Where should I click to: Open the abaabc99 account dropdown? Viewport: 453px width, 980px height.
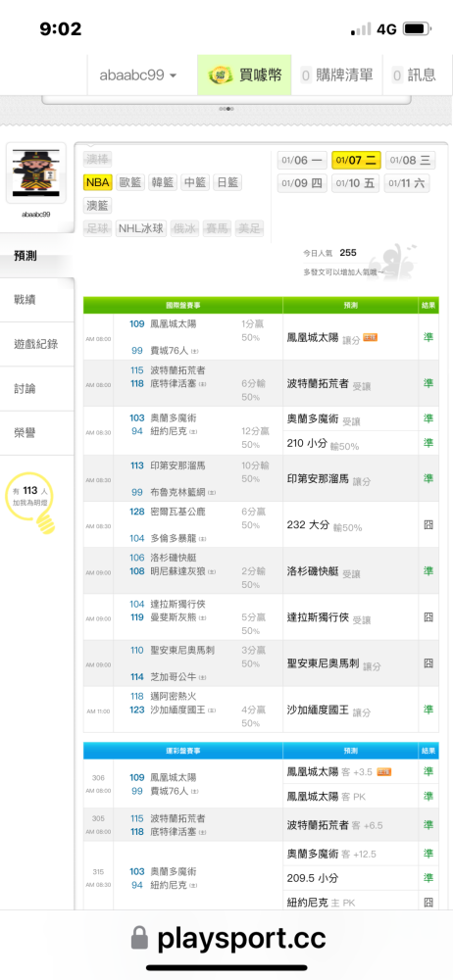coord(138,75)
